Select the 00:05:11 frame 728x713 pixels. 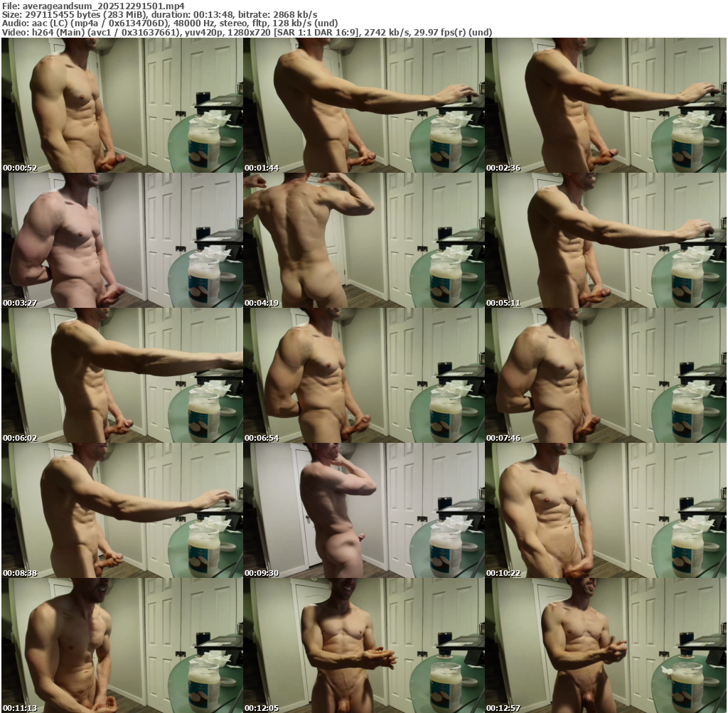605,240
